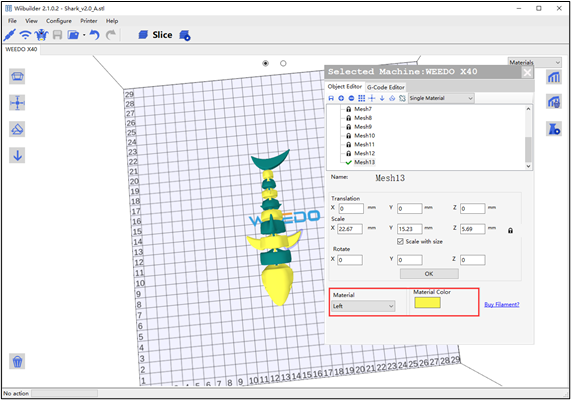Click the redo arrow icon
The image size is (571, 400).
(111, 35)
